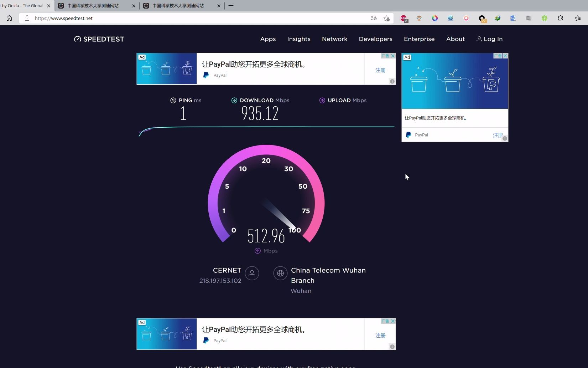
Task: Click the green globe download manager extension
Action: (498, 18)
